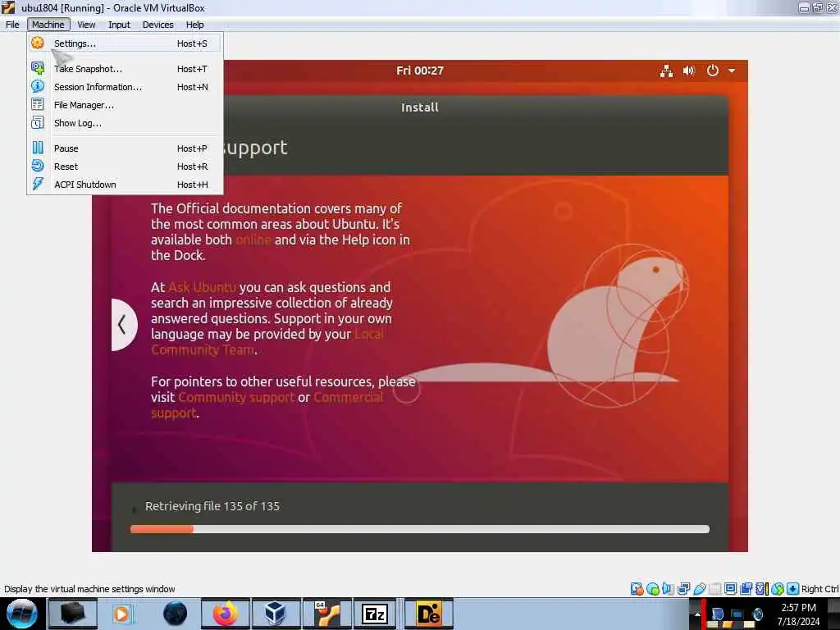Image resolution: width=840 pixels, height=630 pixels.
Task: Click the mouse integration status icon
Action: pos(778,589)
